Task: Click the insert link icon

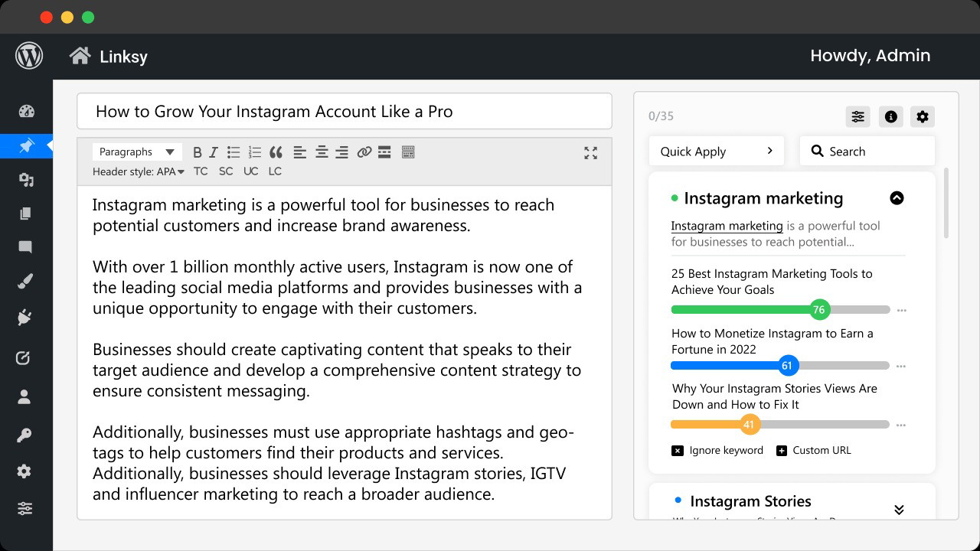Action: click(x=364, y=152)
